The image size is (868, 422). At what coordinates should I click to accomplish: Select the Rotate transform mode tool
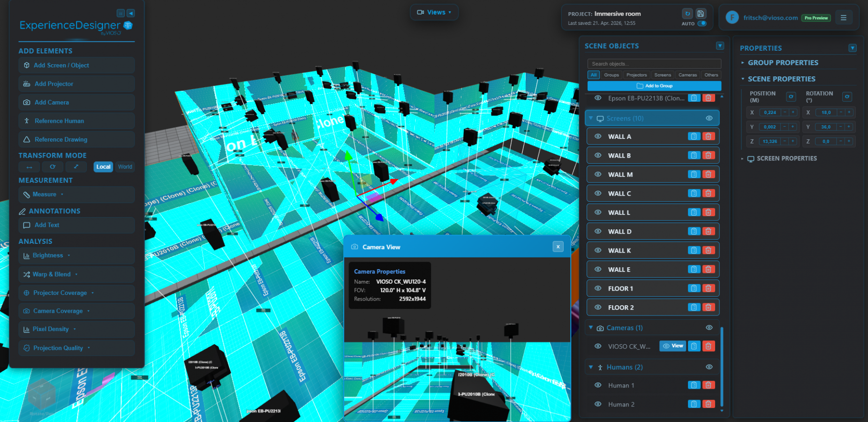pyautogui.click(x=53, y=167)
